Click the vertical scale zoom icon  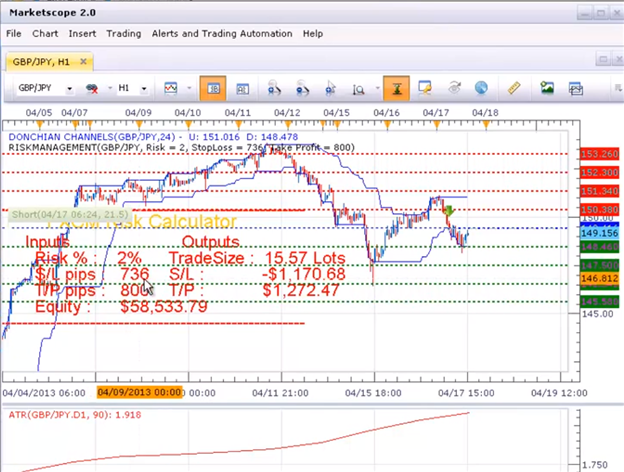pos(358,89)
